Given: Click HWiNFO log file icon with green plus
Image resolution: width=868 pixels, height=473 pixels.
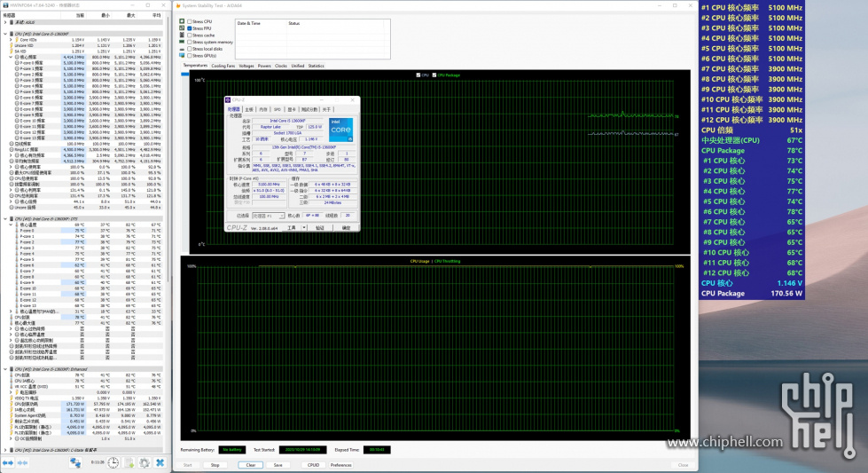Looking at the screenshot, I should point(129,462).
